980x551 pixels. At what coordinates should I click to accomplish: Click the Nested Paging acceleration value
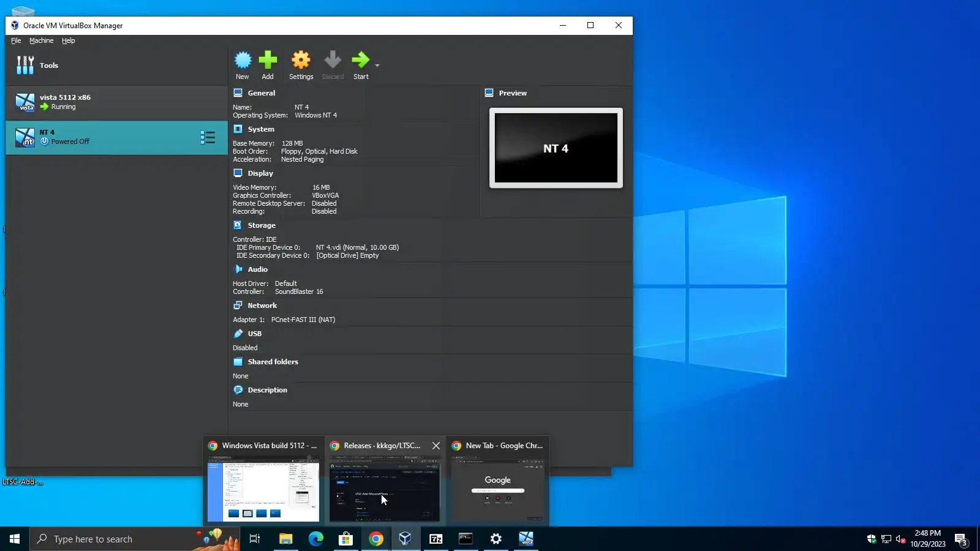coord(302,159)
